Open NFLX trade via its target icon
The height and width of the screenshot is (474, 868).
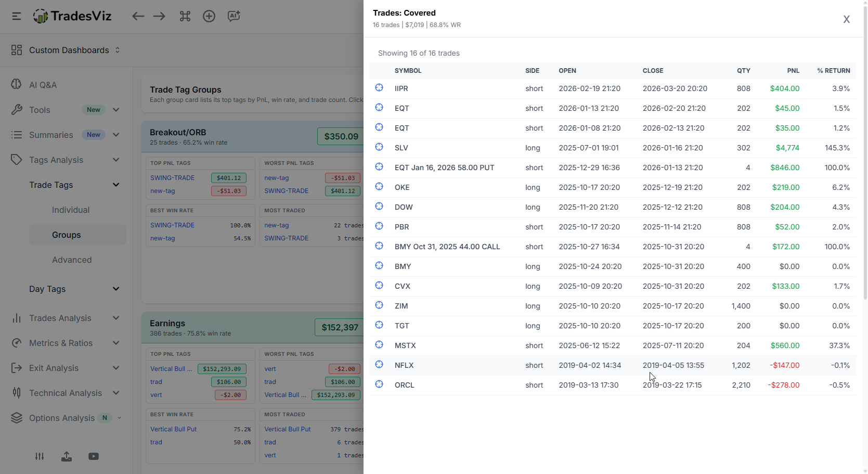pos(379,365)
